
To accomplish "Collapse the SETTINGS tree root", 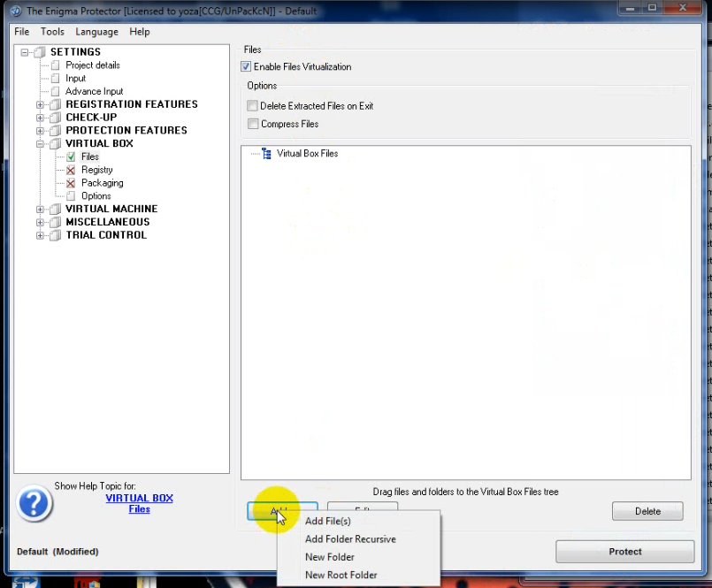I will 25,52.
